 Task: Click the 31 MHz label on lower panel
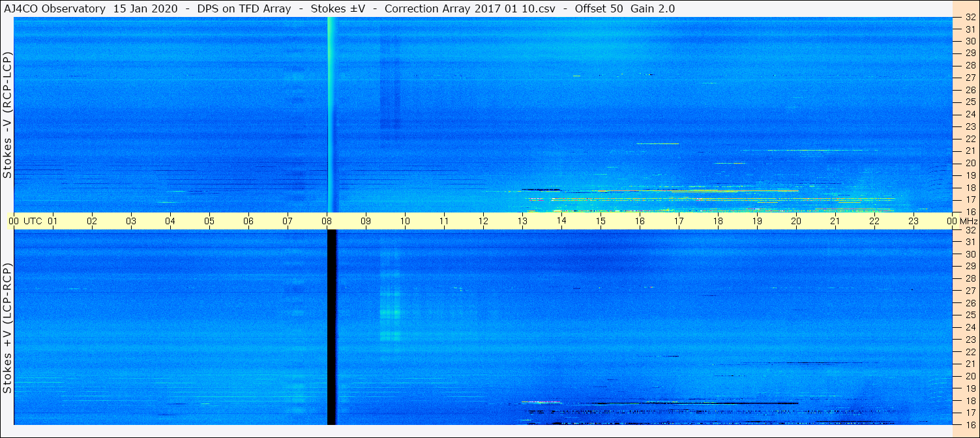[x=970, y=242]
